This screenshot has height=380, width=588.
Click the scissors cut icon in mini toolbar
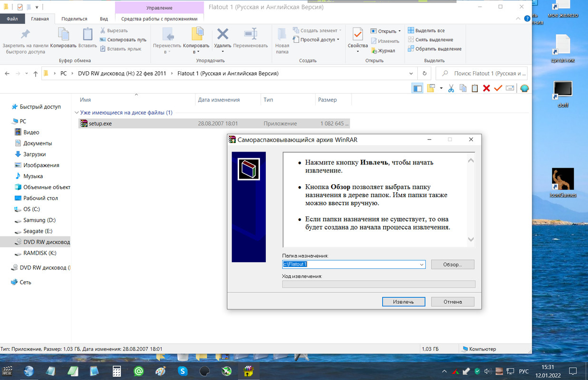[x=451, y=88]
